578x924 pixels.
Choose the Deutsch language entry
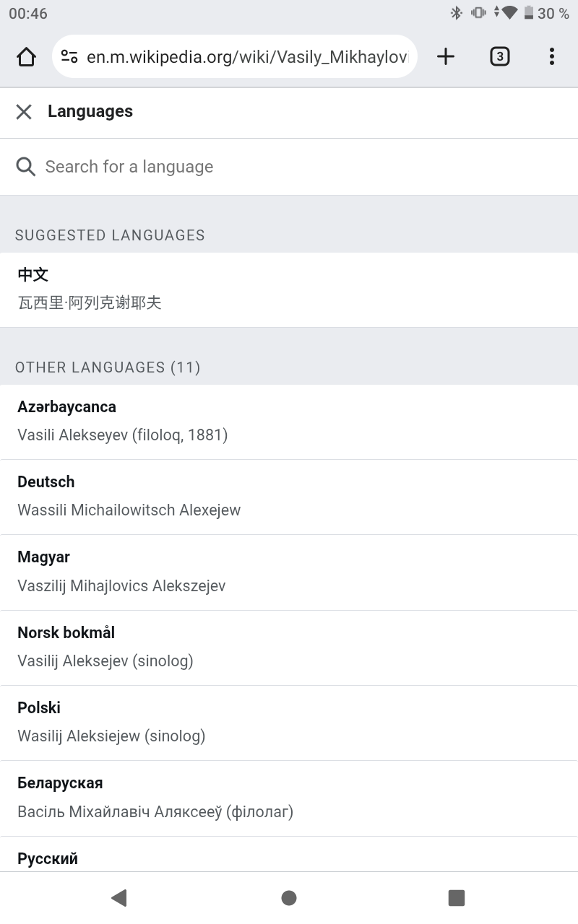coord(289,497)
